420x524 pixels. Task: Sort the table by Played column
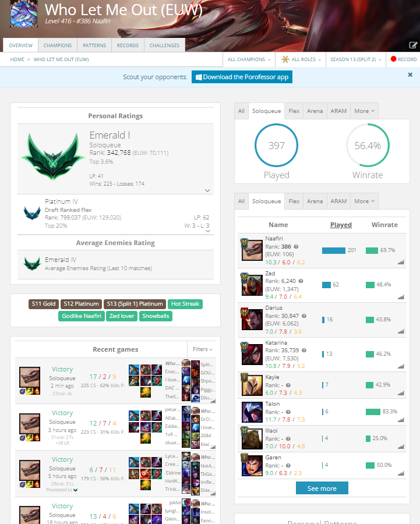point(341,225)
